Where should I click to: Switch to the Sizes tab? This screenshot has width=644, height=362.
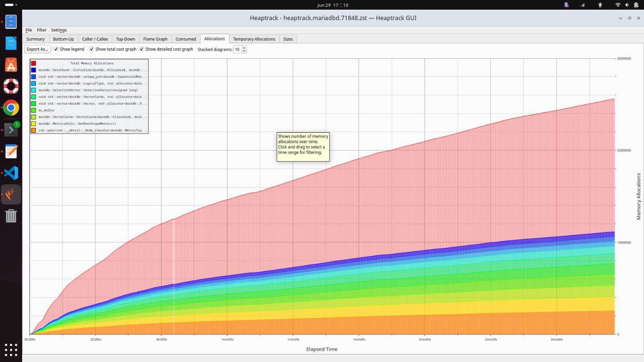[288, 39]
